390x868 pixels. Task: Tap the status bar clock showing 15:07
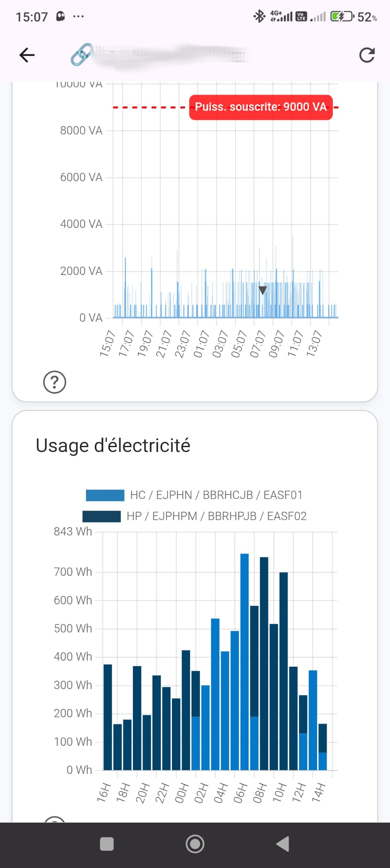(32, 17)
